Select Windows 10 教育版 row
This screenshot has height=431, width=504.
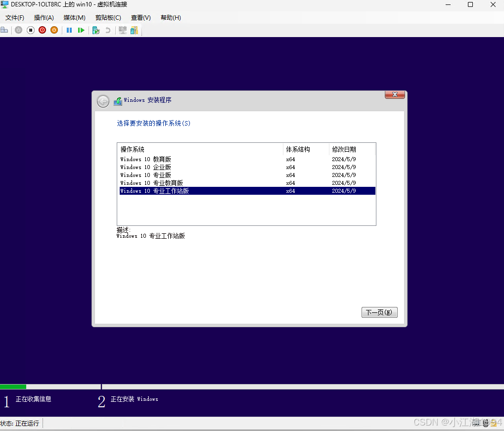pyautogui.click(x=247, y=159)
